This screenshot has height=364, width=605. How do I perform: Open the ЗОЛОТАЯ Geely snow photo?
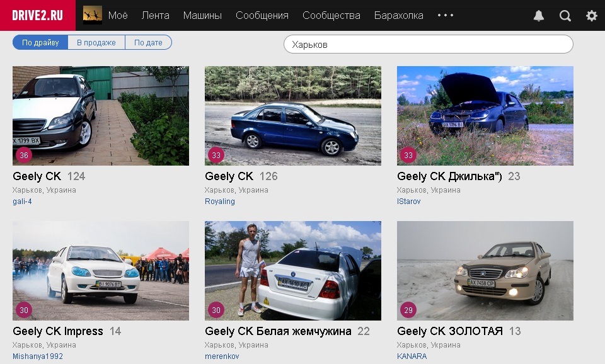(485, 271)
